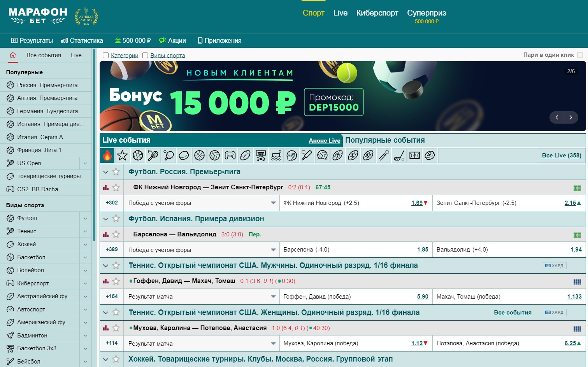Viewport: 588px width, 367px height.
Task: Collapse Теннис. Мужчины. Одиночный разряд section
Action: (x=105, y=266)
